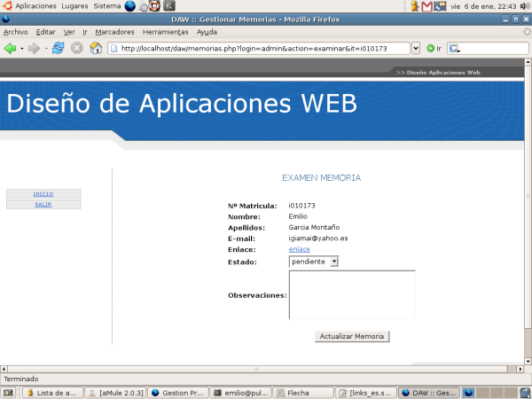This screenshot has height=399, width=532.
Task: Reload the current page
Action: pos(59,48)
